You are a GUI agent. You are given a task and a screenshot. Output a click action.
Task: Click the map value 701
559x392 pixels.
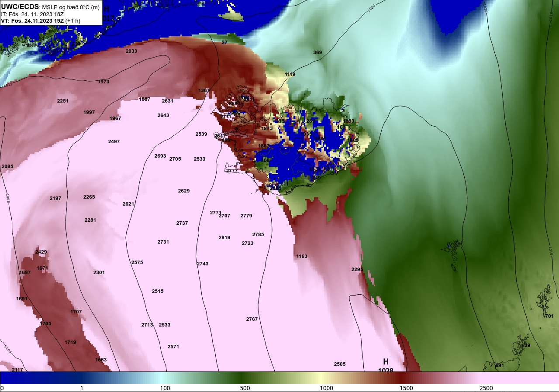(x=549, y=316)
